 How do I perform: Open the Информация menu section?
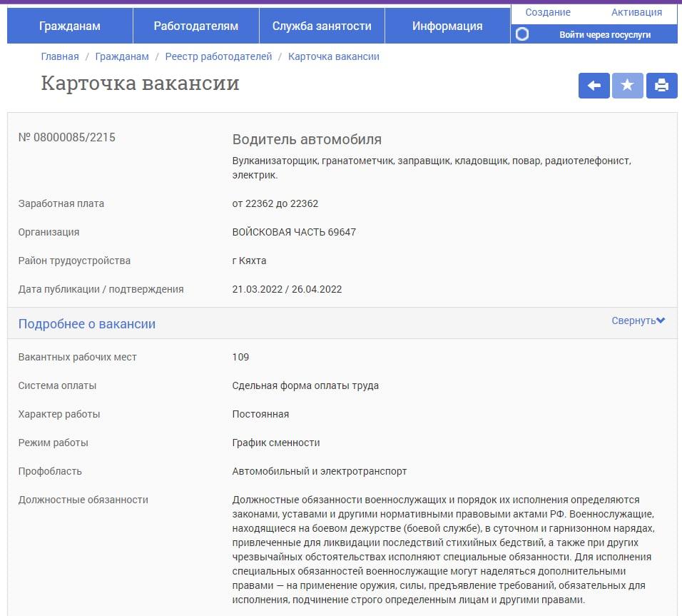[x=447, y=26]
